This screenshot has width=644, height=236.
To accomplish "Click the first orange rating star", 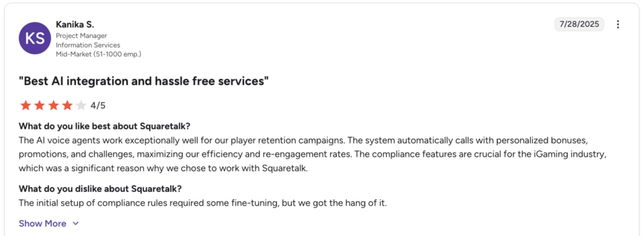I will (25, 106).
